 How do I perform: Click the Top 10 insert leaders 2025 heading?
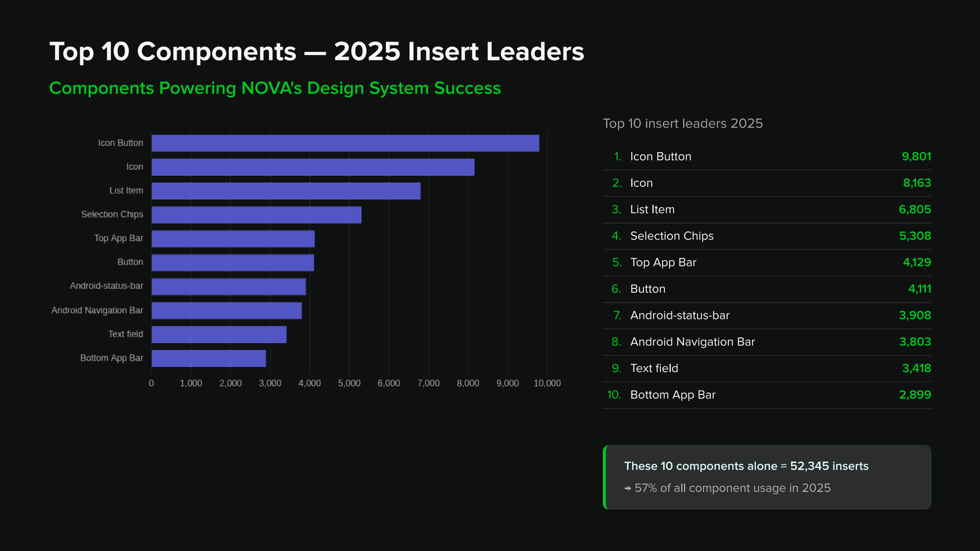683,124
